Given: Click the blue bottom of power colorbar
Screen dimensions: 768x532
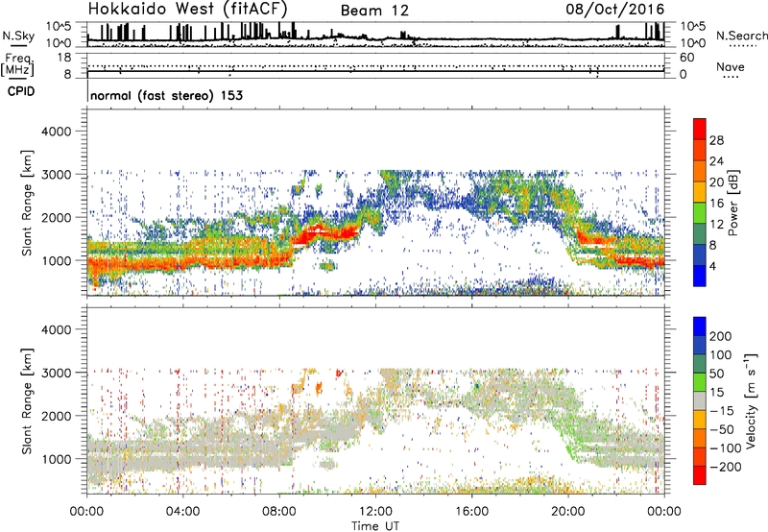Looking at the screenshot, I should point(700,276).
